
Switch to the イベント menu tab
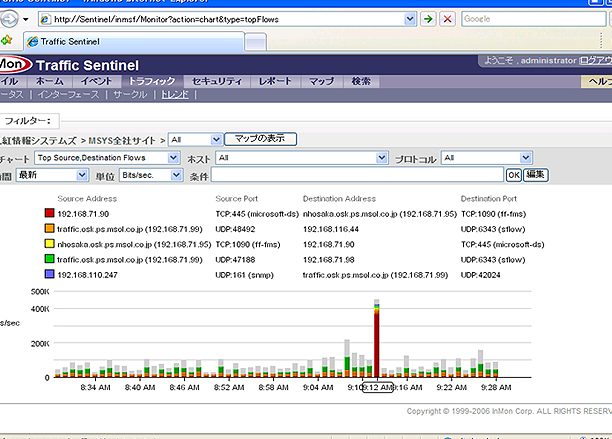pos(96,82)
